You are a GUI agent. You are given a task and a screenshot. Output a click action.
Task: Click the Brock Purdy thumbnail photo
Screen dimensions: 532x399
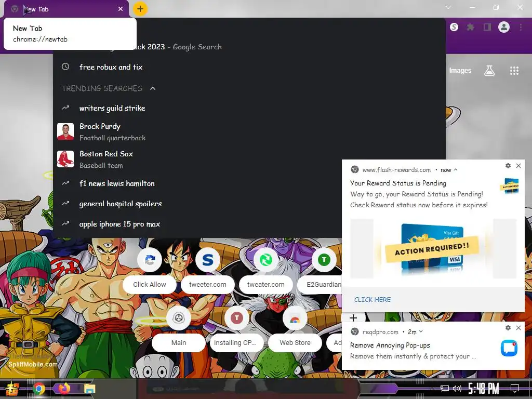coord(65,131)
